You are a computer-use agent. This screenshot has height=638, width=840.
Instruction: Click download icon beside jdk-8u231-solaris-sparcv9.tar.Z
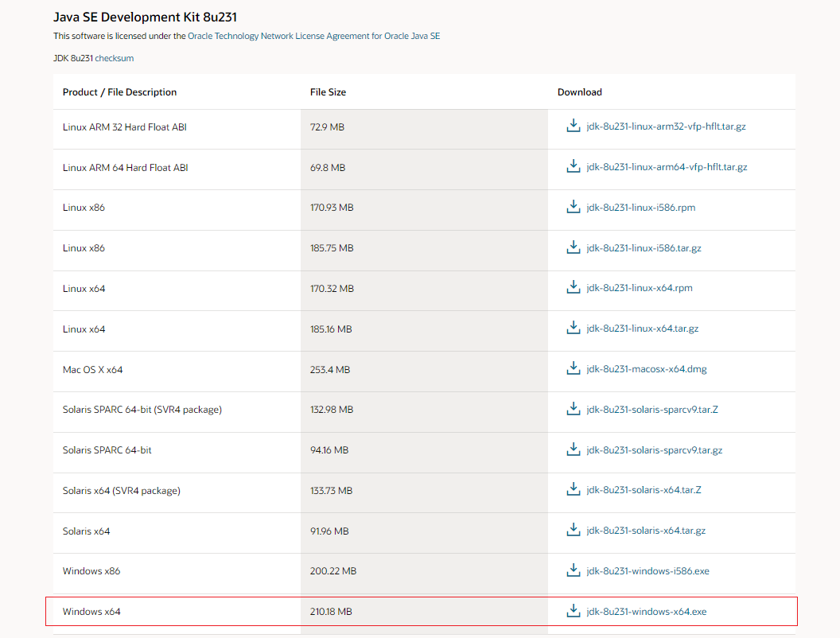coord(574,409)
